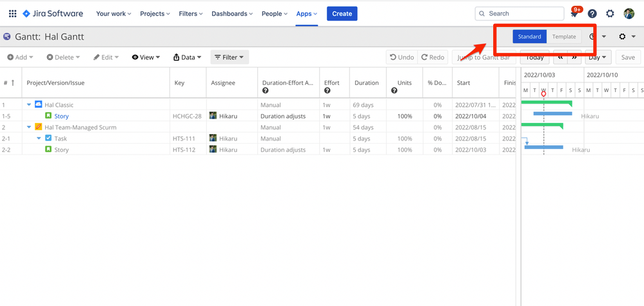Open the Edit dropdown
Viewport: 644px width, 306px height.
click(106, 57)
